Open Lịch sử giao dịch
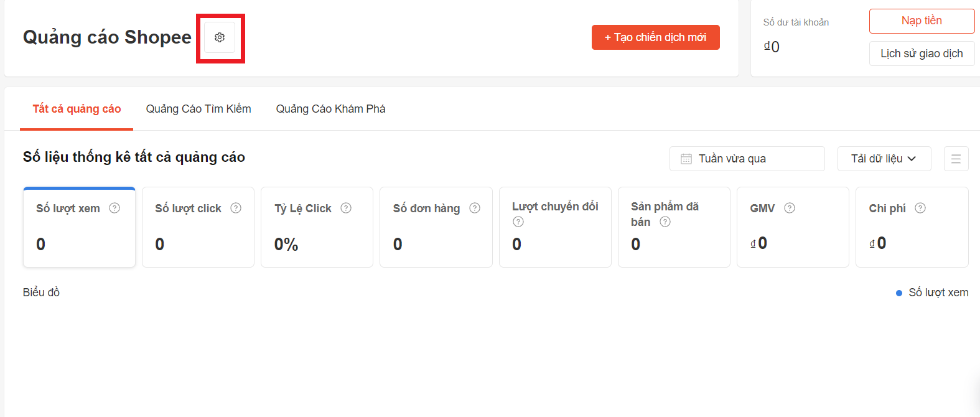The image size is (980, 417). [922, 54]
